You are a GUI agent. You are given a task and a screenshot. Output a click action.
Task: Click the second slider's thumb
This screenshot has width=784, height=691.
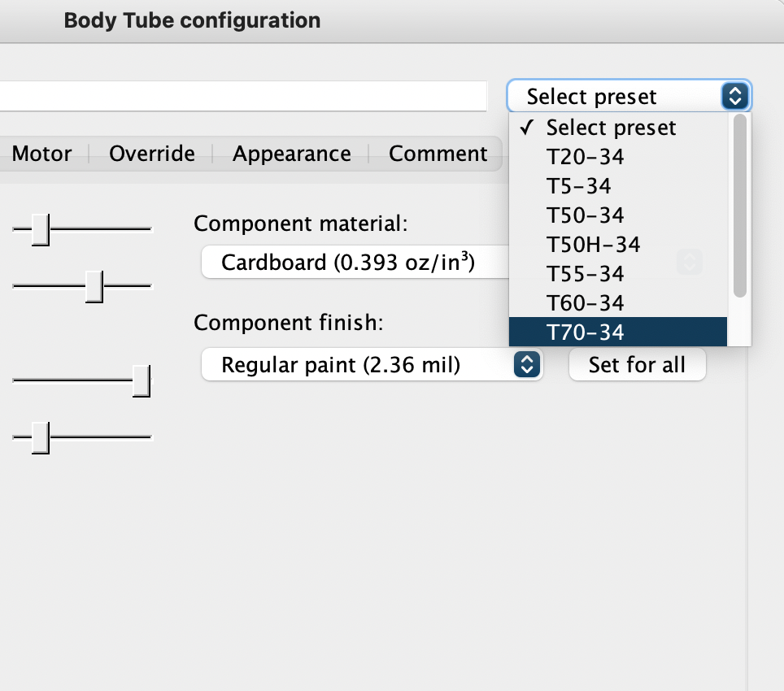[95, 286]
